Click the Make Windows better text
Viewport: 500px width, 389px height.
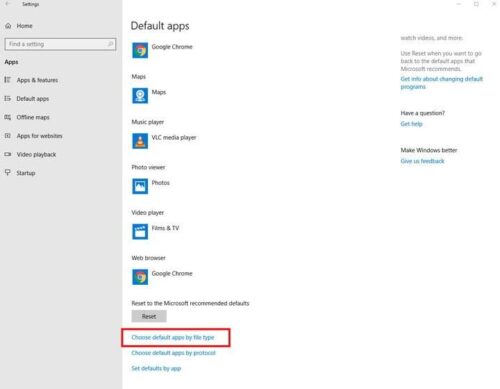[429, 150]
